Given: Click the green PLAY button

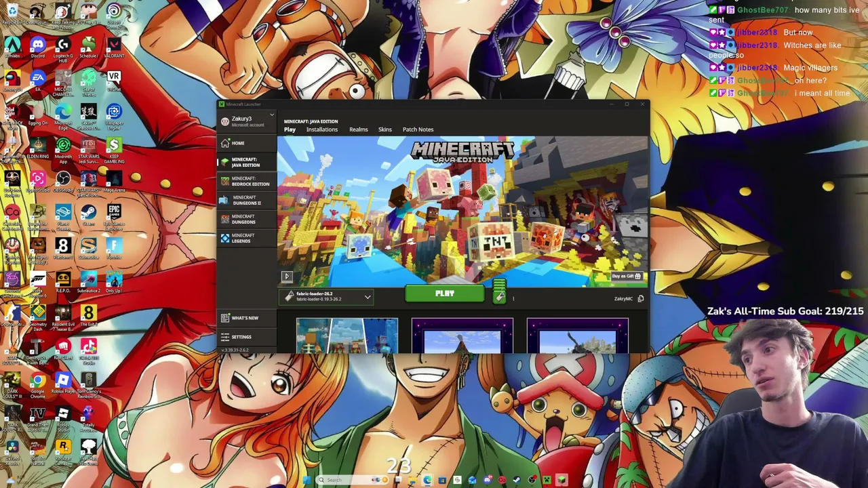Looking at the screenshot, I should click(x=445, y=293).
